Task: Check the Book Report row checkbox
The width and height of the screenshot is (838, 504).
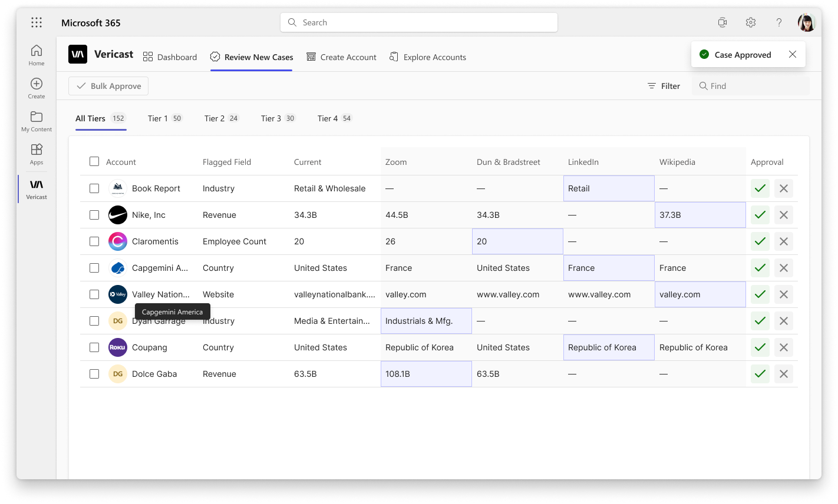Action: coord(94,188)
